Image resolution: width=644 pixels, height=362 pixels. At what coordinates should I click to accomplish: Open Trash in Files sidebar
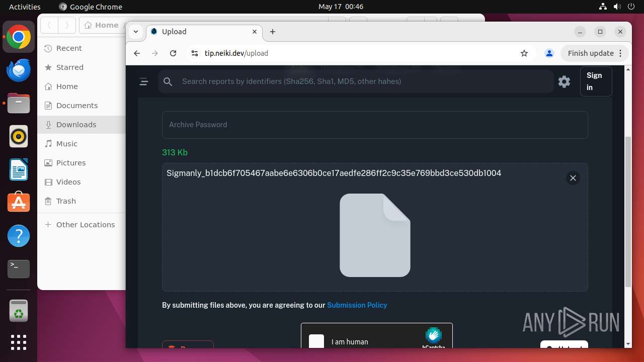[x=82, y=201]
